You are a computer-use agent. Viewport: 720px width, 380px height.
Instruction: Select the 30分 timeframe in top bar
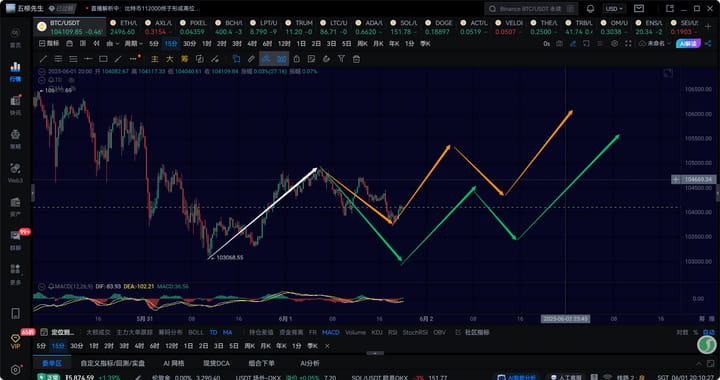(190, 44)
